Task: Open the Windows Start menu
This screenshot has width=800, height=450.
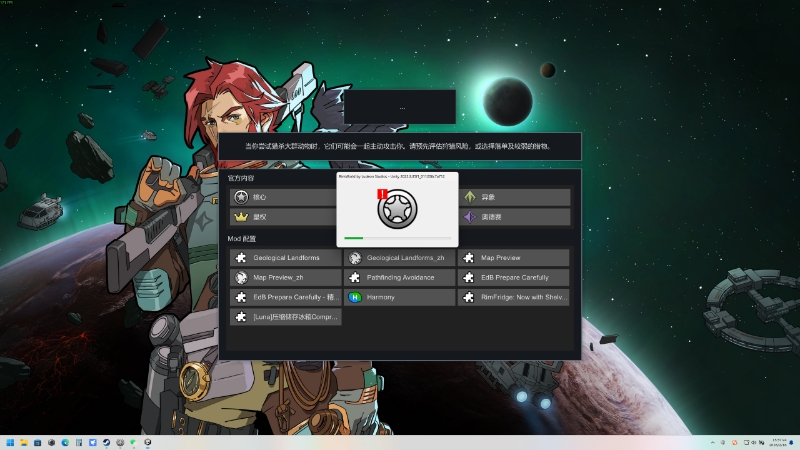Action: (x=11, y=442)
